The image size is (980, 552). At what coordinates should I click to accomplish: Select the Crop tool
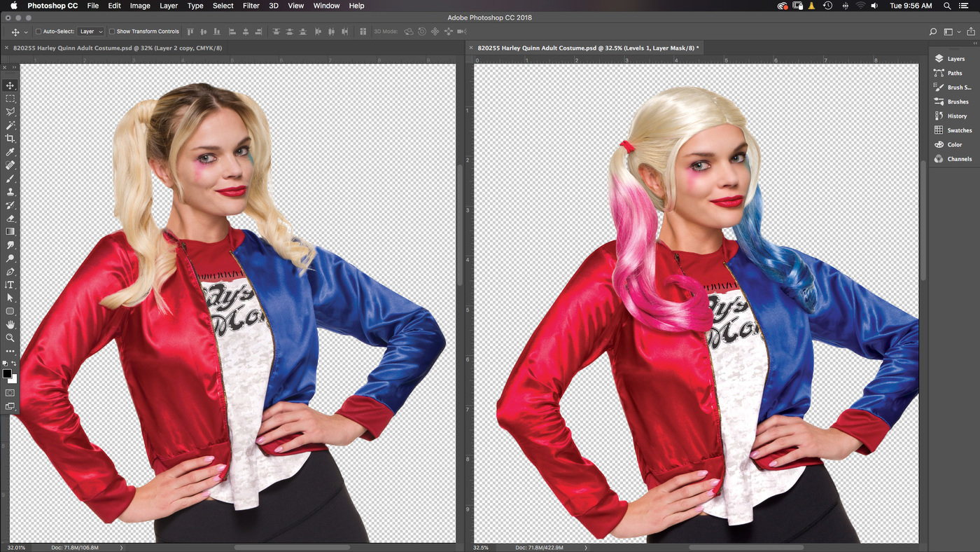tap(10, 139)
